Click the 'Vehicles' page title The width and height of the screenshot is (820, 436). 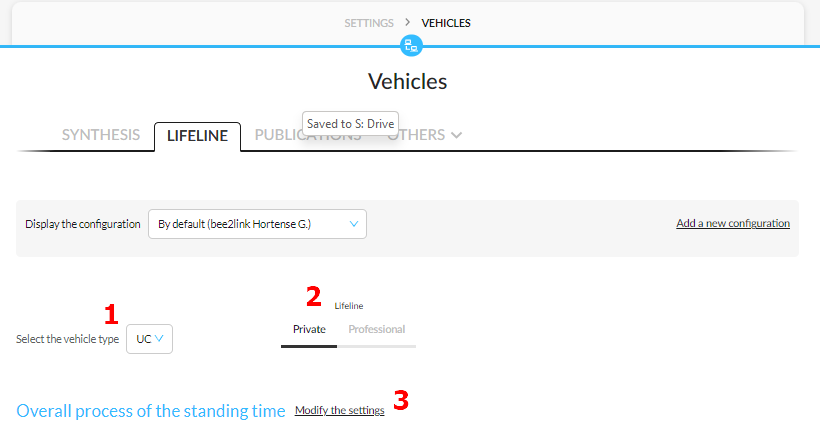[x=407, y=82]
